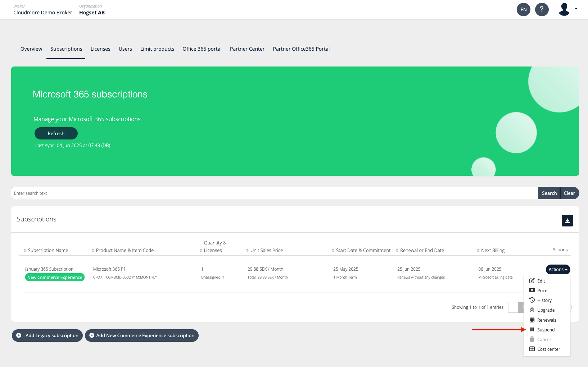Click the Upgrade chevron icon
The image size is (588, 367).
pos(532,310)
